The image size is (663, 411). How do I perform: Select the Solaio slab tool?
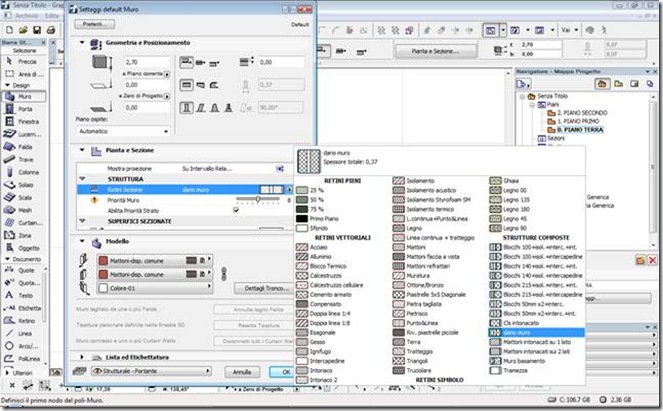pyautogui.click(x=23, y=185)
